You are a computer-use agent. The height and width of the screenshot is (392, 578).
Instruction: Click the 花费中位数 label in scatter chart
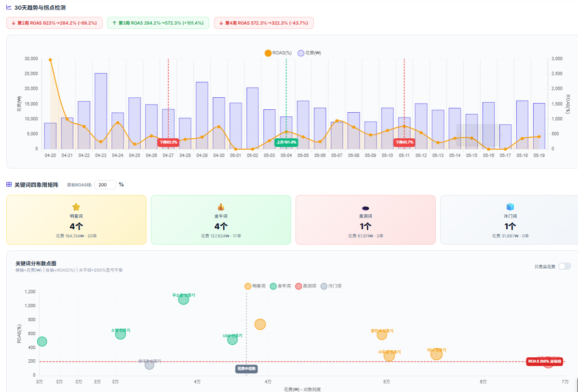(246, 368)
